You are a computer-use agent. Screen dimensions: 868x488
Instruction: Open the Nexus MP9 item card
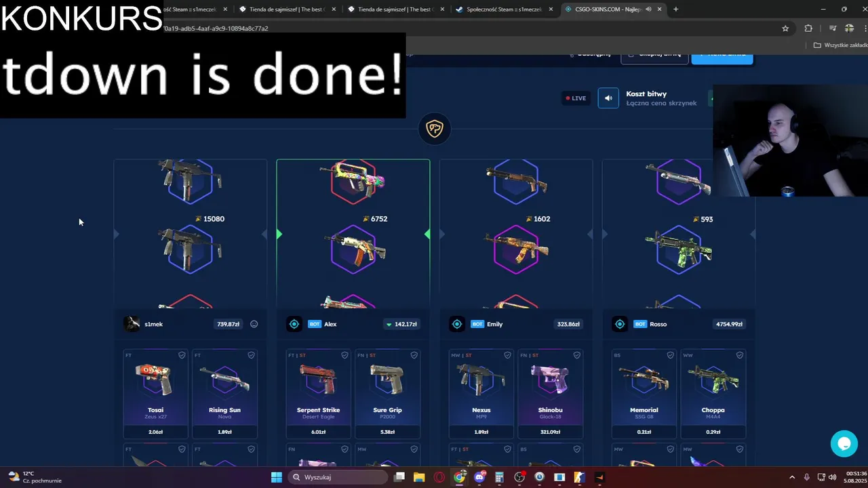(x=481, y=394)
